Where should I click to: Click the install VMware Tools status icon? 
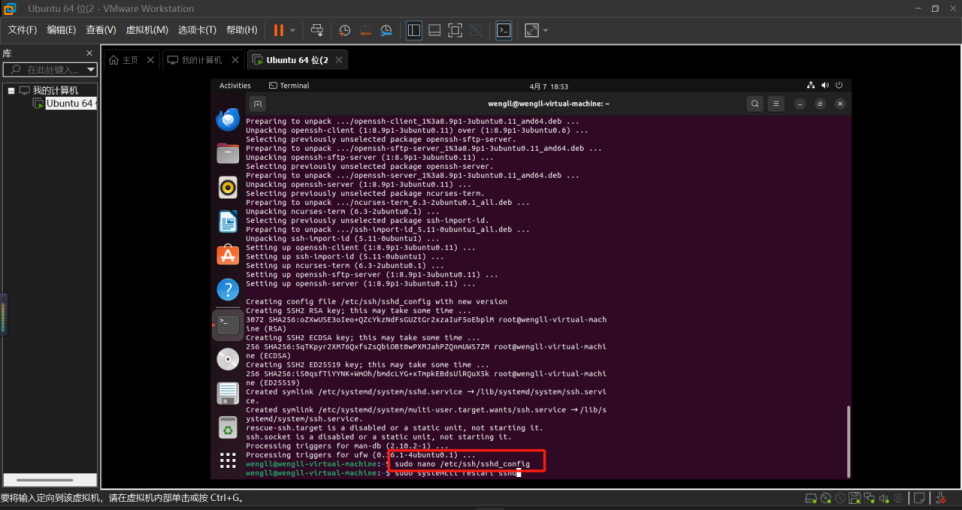coord(941,498)
